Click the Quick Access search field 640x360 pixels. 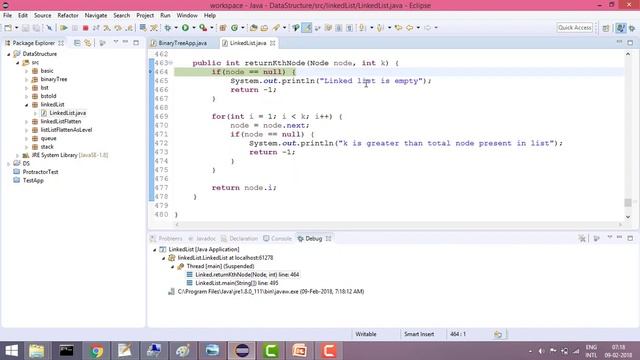click(x=575, y=28)
